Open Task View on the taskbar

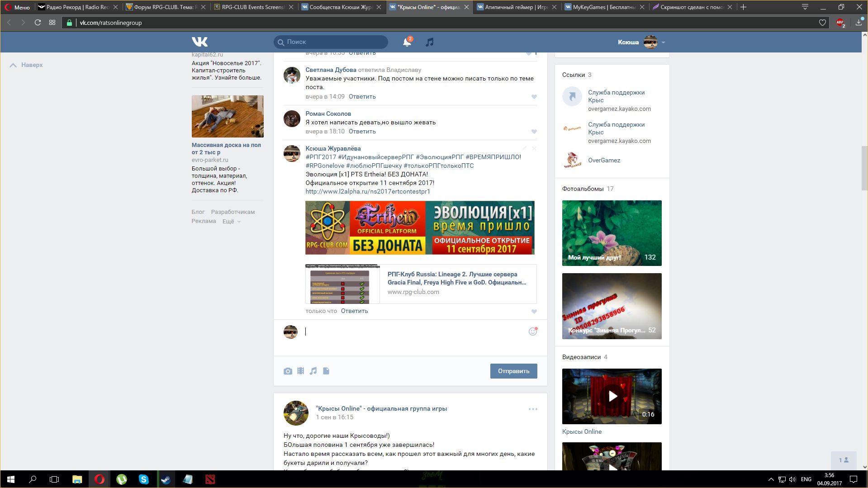(54, 479)
